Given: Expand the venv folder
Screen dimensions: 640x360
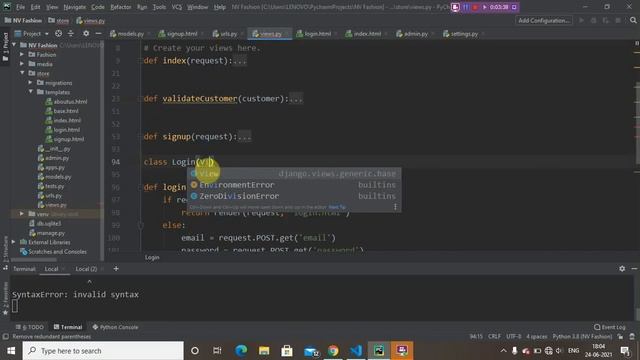Looking at the screenshot, I should pos(22,214).
